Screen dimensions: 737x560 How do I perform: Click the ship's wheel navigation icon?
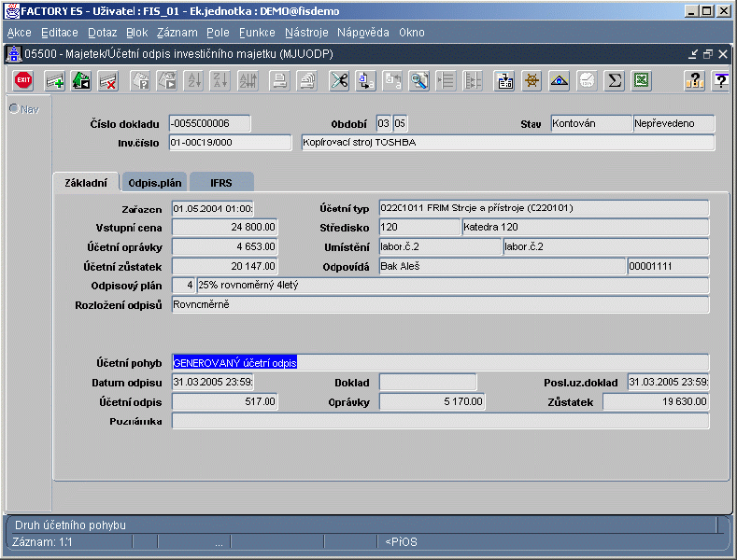pos(531,81)
